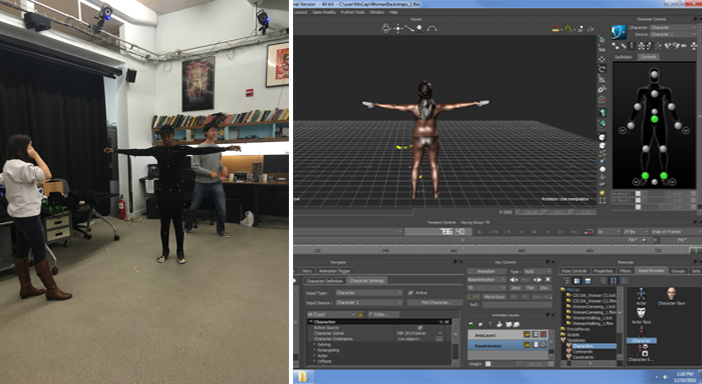Select the Rotate tool in the vertical viewer toolbar
The image size is (702, 384).
click(x=602, y=69)
